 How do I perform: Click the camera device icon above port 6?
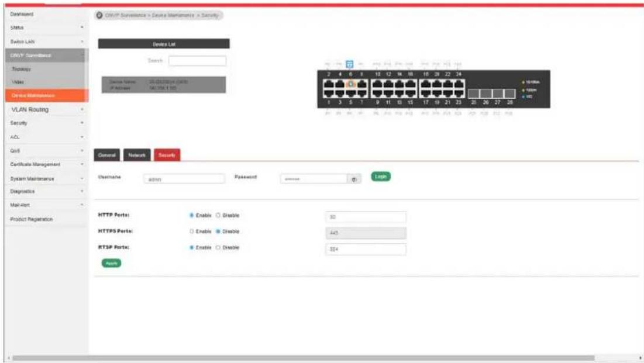click(350, 64)
